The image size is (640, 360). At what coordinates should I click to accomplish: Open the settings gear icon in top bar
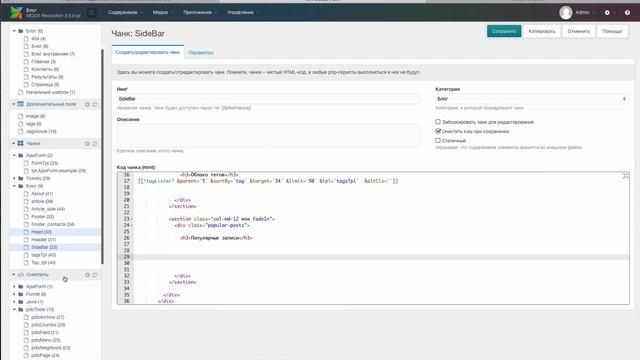tap(607, 13)
